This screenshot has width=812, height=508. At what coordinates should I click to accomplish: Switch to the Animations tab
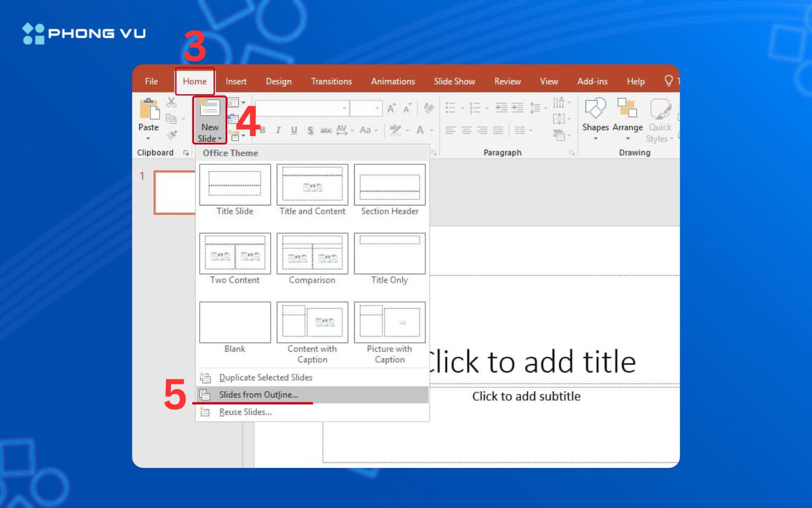393,81
